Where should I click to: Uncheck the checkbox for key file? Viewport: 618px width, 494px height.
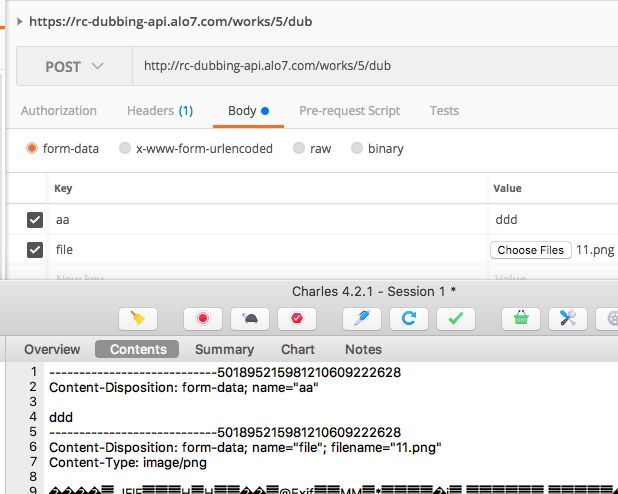(35, 250)
